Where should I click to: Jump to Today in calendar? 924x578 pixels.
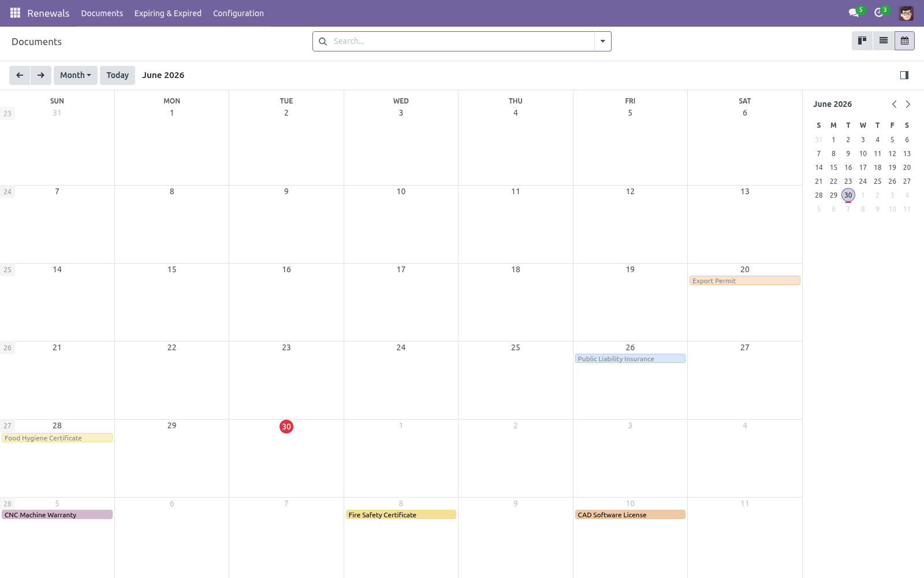(118, 75)
